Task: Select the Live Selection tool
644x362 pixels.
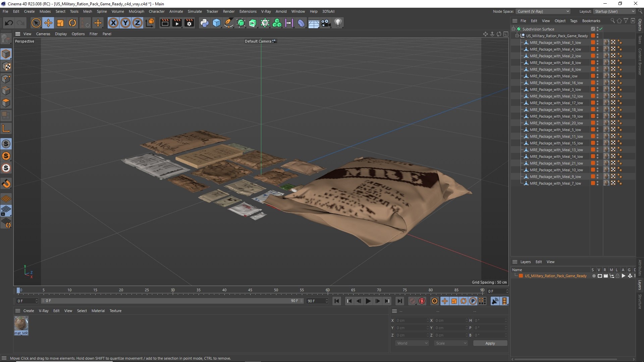Action: tap(36, 23)
